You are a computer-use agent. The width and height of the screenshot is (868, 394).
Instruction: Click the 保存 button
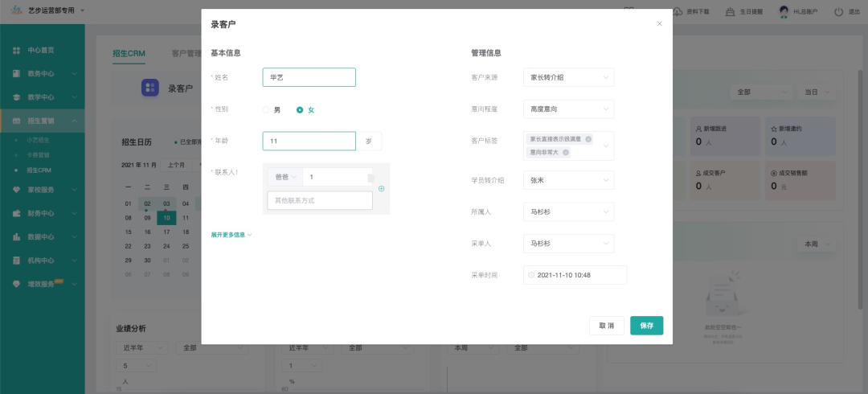pos(646,326)
